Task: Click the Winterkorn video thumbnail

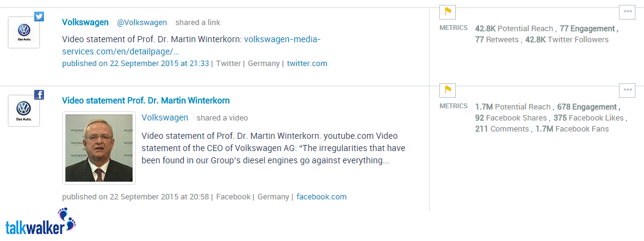Action: click(x=99, y=148)
